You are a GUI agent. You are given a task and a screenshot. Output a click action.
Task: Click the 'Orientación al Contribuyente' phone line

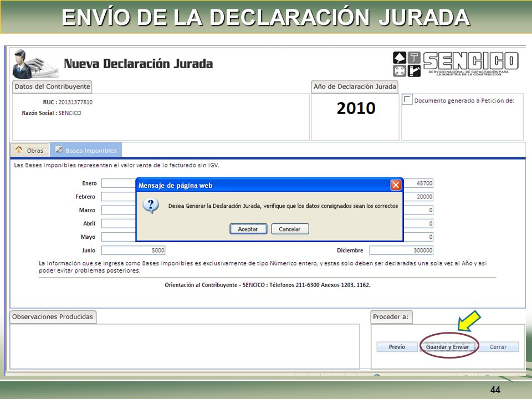[x=268, y=285]
